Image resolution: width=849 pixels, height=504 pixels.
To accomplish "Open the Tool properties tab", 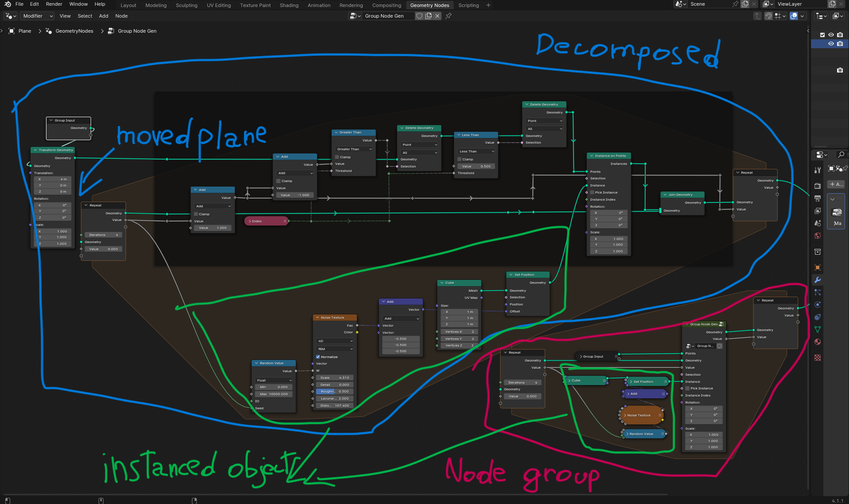I will click(817, 170).
